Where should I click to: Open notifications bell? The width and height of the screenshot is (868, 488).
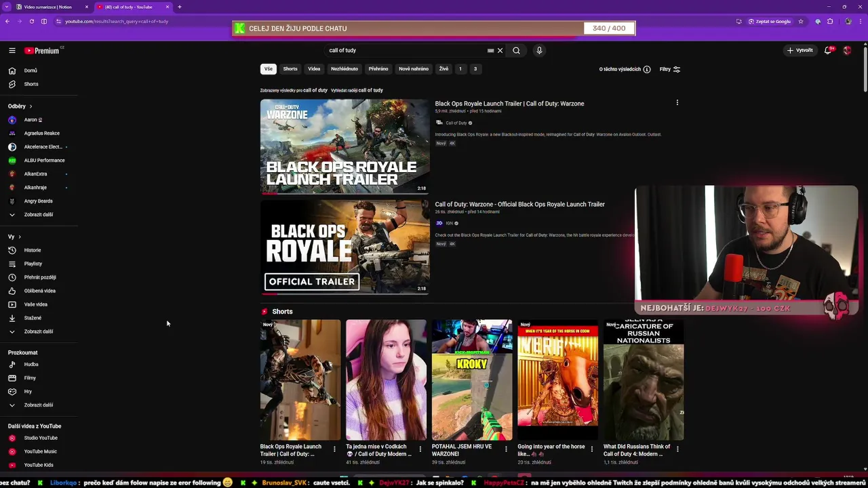pos(828,50)
